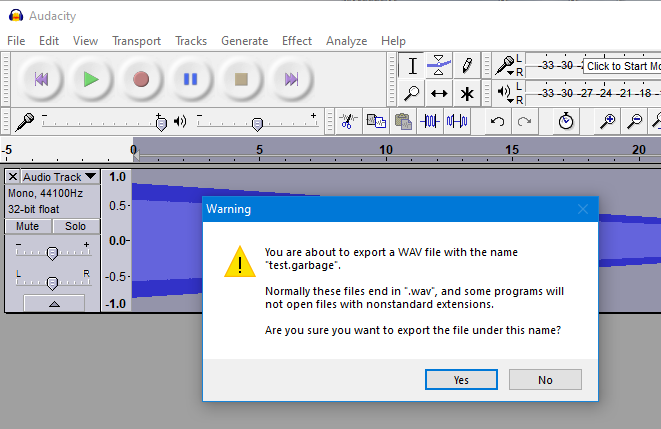Toggle Mute on the Audio Track
Screen dimensions: 661x429
[x=28, y=226]
